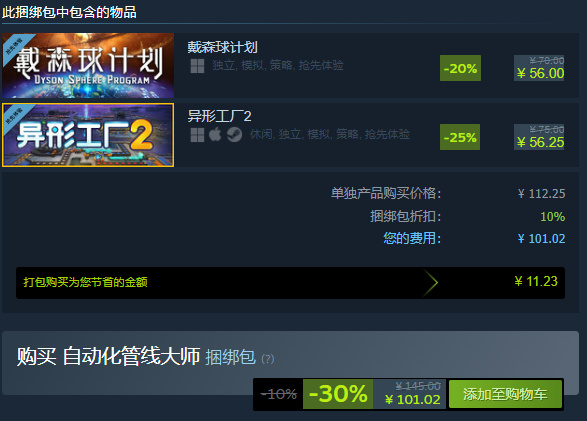This screenshot has width=587, height=421.
Task: Click the 捆绑包 link text
Action: coord(230,357)
